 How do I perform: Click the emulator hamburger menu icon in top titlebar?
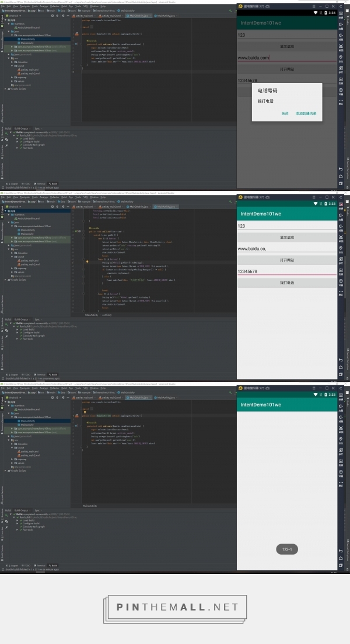coord(314,6)
